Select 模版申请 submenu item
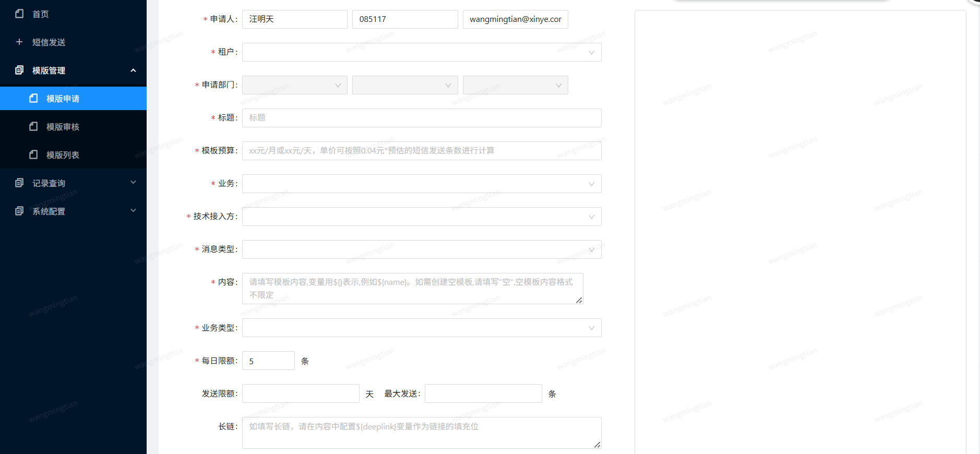The image size is (980, 454). click(x=73, y=99)
